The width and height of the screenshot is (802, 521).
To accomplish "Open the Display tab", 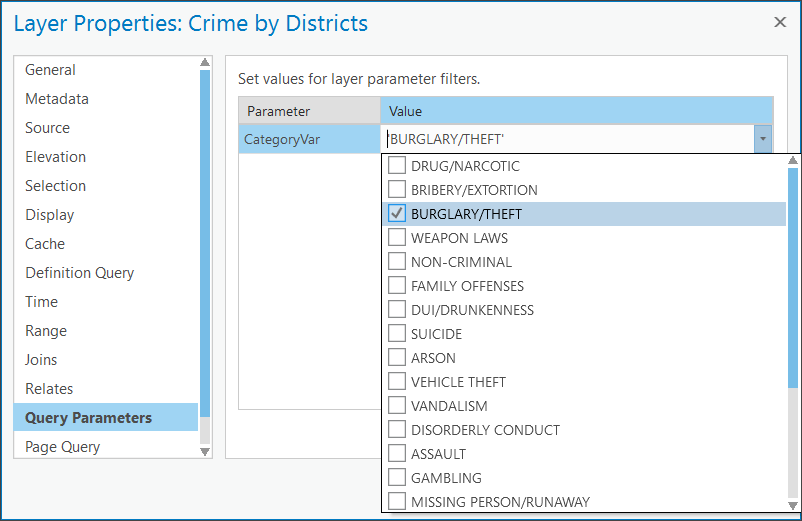I will pyautogui.click(x=106, y=215).
